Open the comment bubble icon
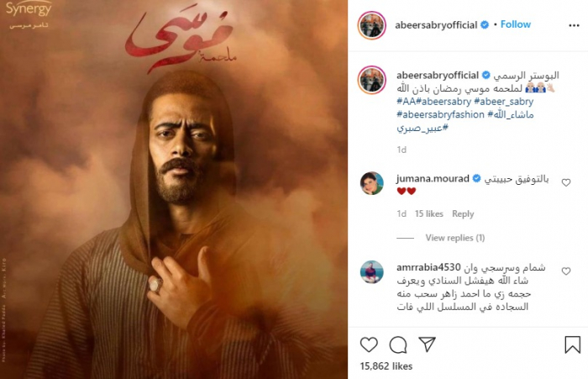The width and height of the screenshot is (588, 379). pos(398,345)
